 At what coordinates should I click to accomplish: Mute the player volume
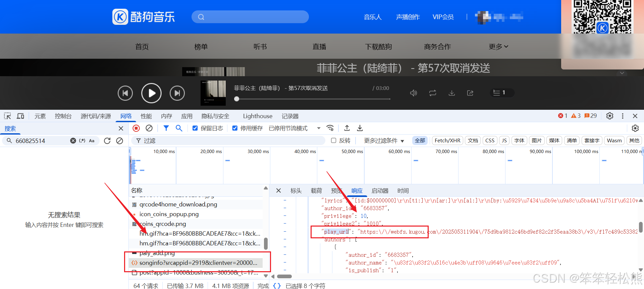[414, 93]
